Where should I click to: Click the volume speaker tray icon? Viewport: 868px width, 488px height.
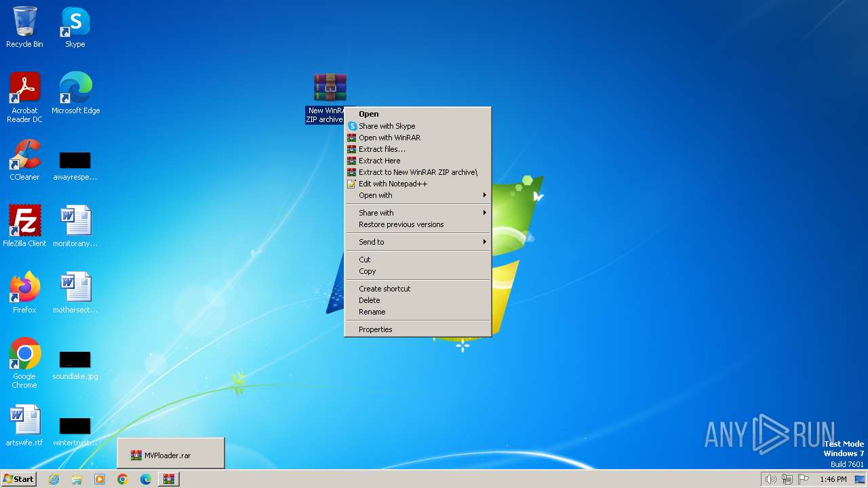coord(770,479)
